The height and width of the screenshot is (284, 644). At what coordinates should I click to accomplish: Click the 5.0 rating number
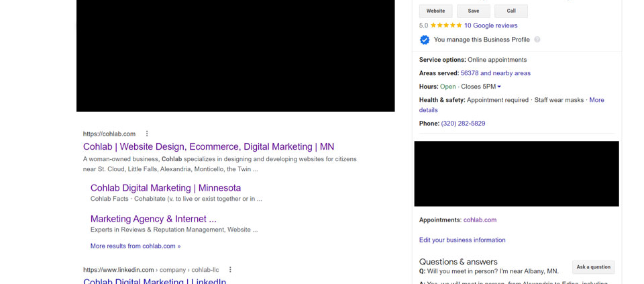click(x=423, y=26)
